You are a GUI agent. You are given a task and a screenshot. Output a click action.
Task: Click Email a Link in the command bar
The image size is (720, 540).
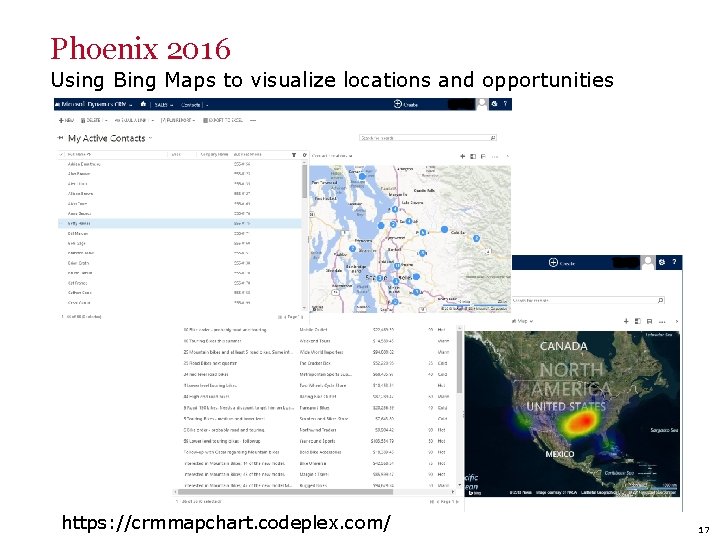click(130, 120)
